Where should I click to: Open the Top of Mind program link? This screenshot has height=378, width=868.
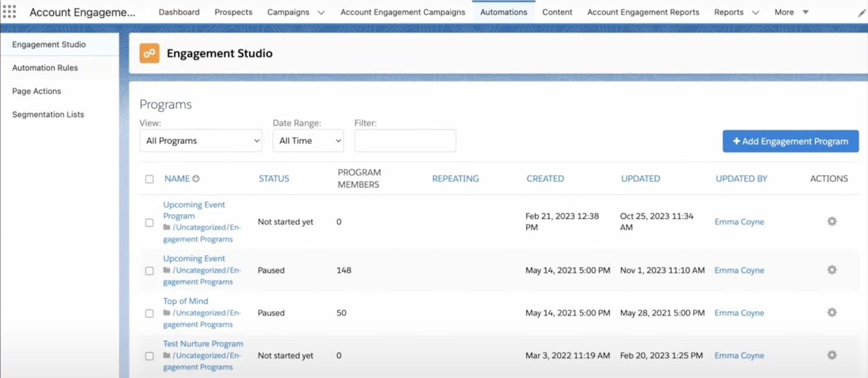point(185,301)
